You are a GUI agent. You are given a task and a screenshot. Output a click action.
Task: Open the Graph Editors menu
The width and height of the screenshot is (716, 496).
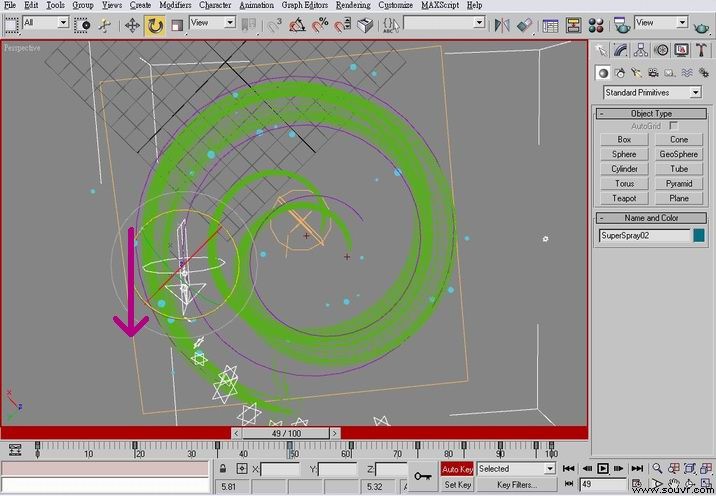click(x=305, y=5)
